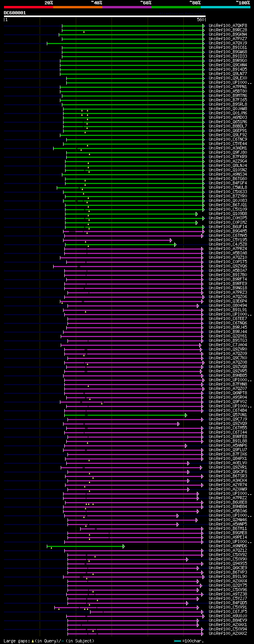This screenshot has height=644, width=254.
Task: Select the UniRef100_Q2HW46 label
Action: point(228,520)
